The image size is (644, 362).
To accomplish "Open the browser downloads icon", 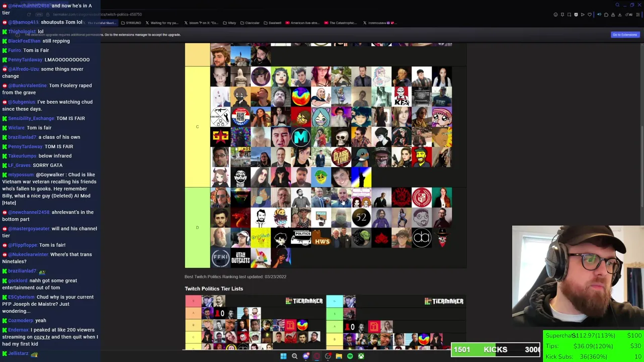I will 620,15.
